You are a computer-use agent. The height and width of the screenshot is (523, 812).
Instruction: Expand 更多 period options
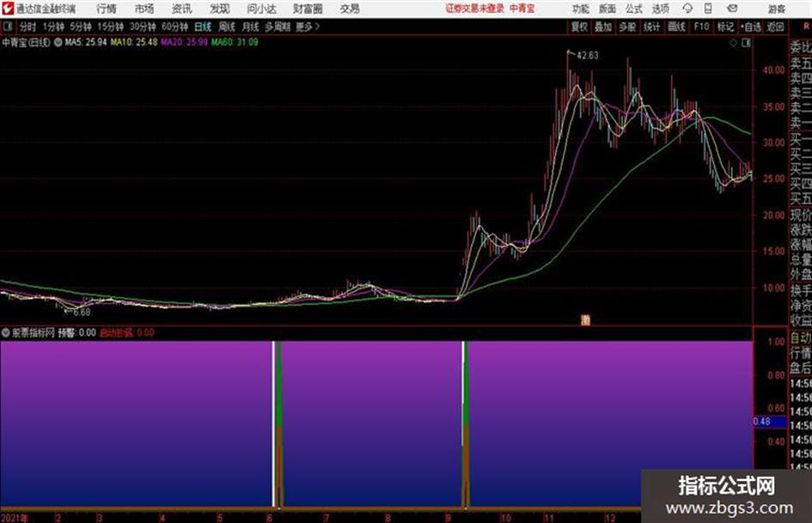point(308,27)
